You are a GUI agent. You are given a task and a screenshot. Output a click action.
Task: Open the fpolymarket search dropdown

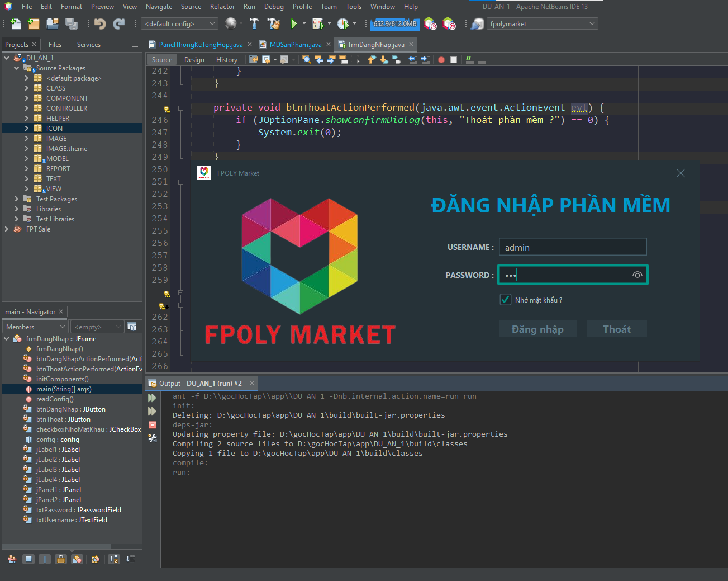coord(542,23)
